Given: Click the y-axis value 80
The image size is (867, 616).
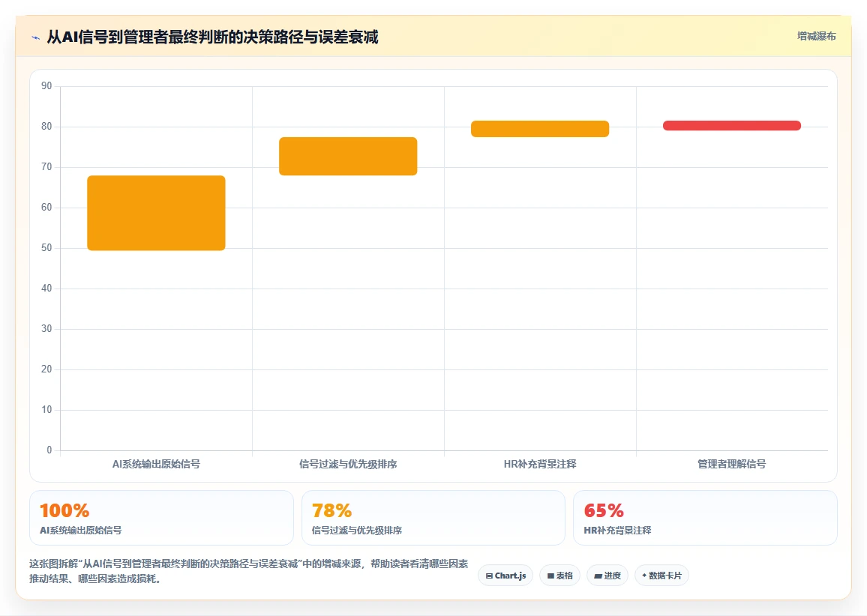Looking at the screenshot, I should (x=46, y=127).
